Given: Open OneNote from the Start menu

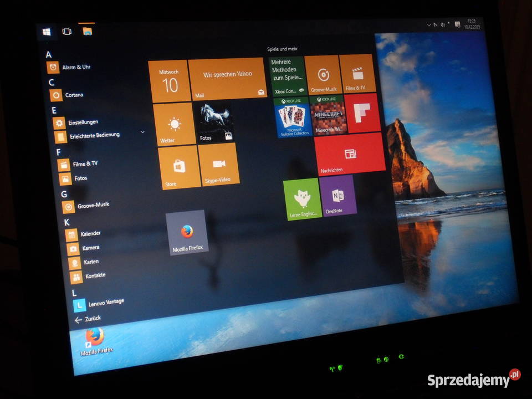Looking at the screenshot, I should coord(337,199).
